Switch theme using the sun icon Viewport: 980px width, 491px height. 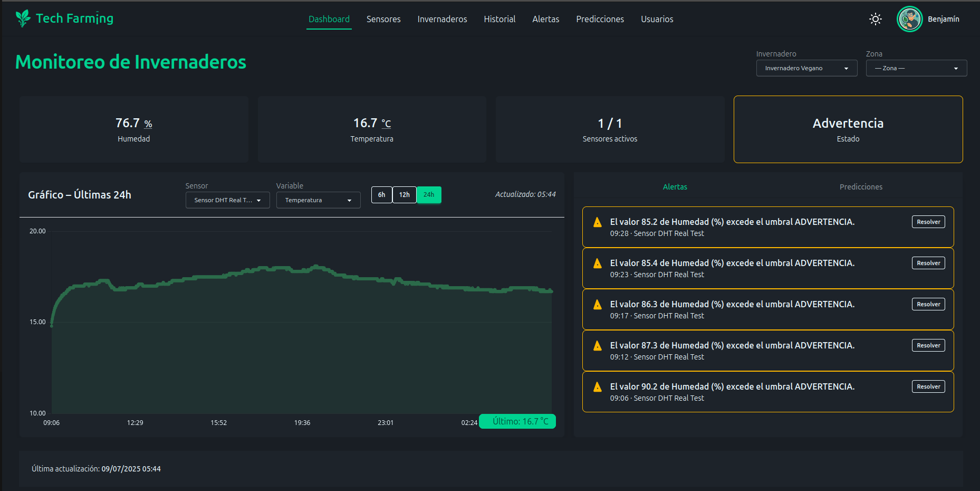pyautogui.click(x=875, y=19)
